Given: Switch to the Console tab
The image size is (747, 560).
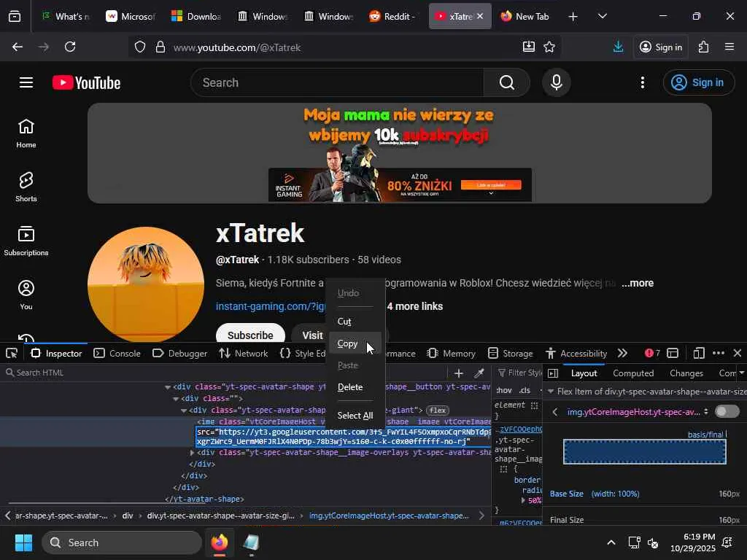Looking at the screenshot, I should pyautogui.click(x=117, y=354).
